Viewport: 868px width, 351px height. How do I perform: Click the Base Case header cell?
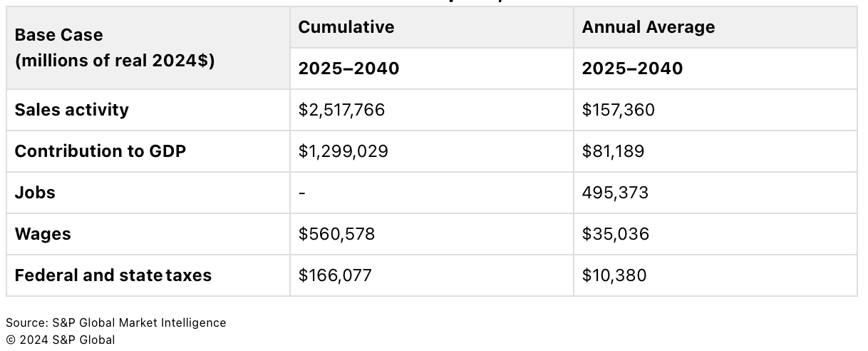114,48
